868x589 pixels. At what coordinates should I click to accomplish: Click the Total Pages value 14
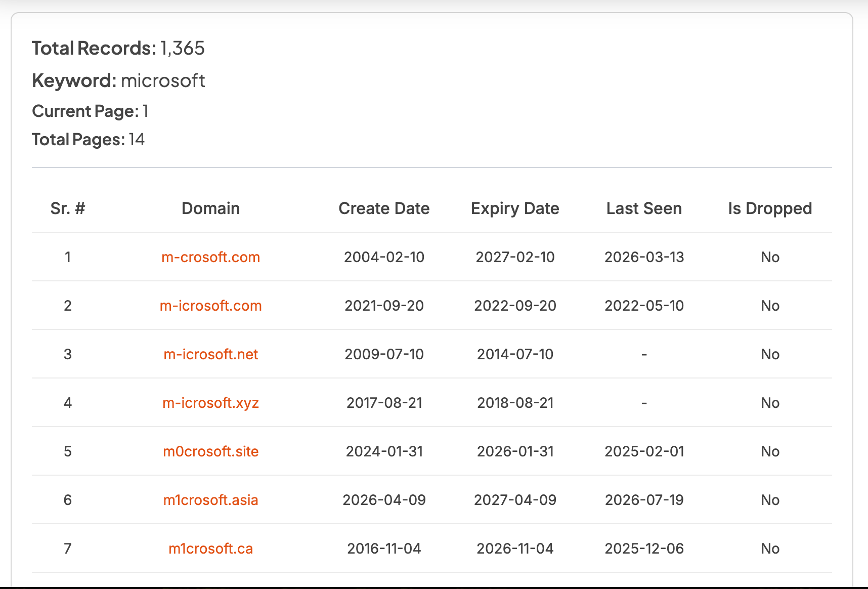pyautogui.click(x=137, y=140)
